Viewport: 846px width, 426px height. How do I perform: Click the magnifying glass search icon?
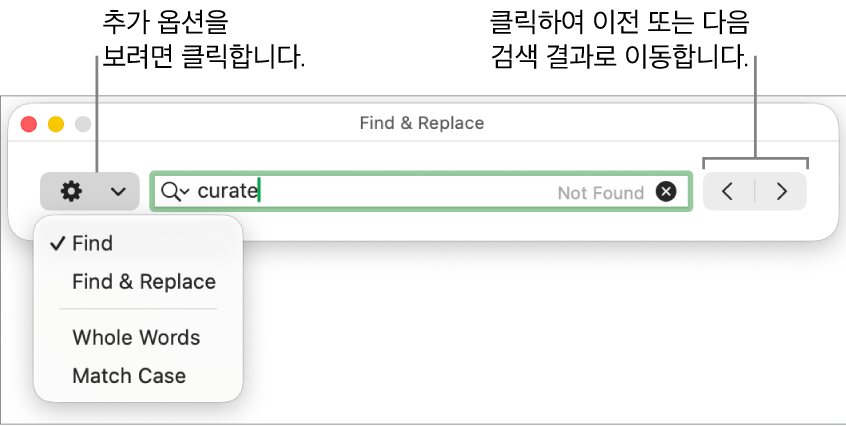(171, 191)
